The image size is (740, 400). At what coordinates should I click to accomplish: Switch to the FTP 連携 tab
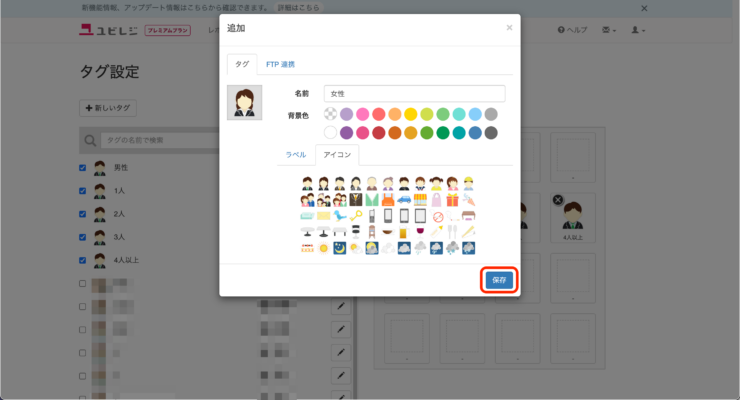280,64
